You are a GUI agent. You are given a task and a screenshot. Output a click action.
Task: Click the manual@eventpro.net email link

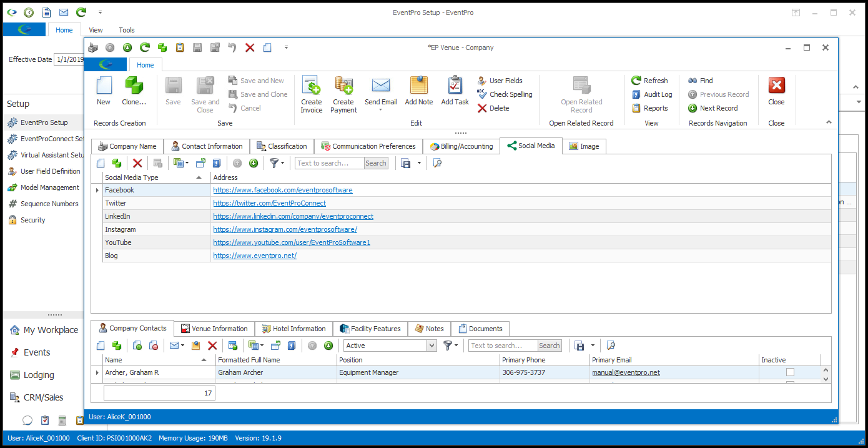(x=626, y=372)
